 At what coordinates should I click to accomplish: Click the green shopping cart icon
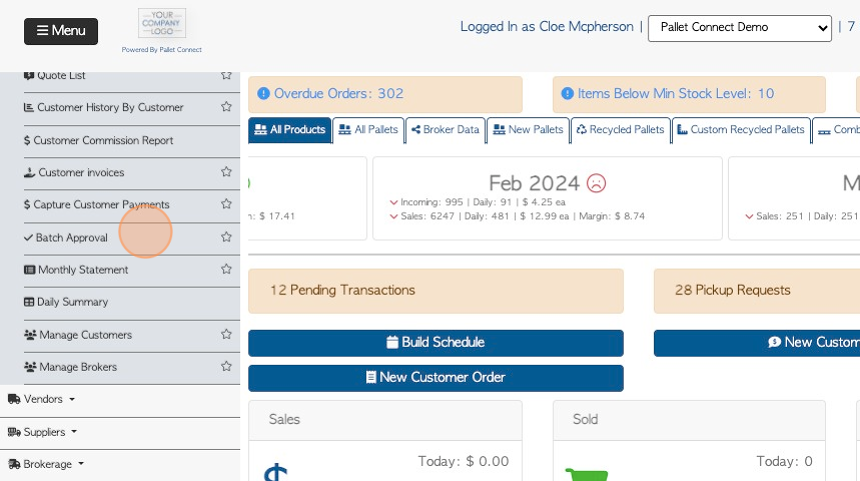click(x=587, y=474)
